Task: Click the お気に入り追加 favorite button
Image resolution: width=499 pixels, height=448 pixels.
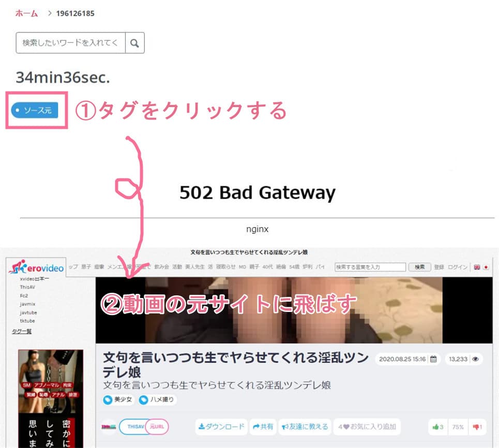Action: click(x=367, y=427)
